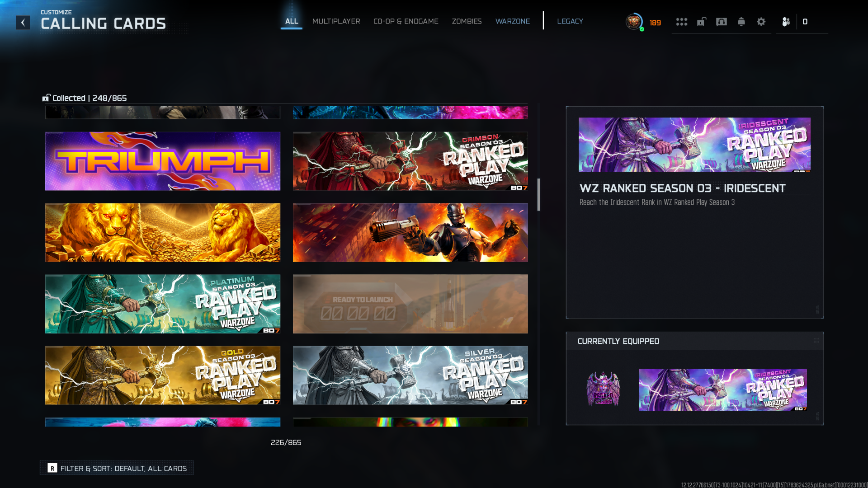Image resolution: width=868 pixels, height=488 pixels.
Task: Click the WZ Ranked Season 03 - Iridescent title
Action: point(682,188)
